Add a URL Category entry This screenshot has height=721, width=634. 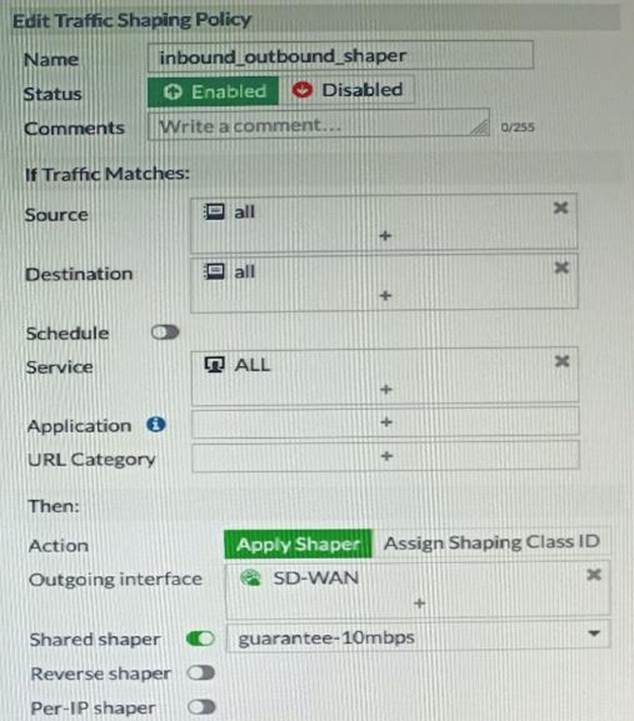[385, 456]
